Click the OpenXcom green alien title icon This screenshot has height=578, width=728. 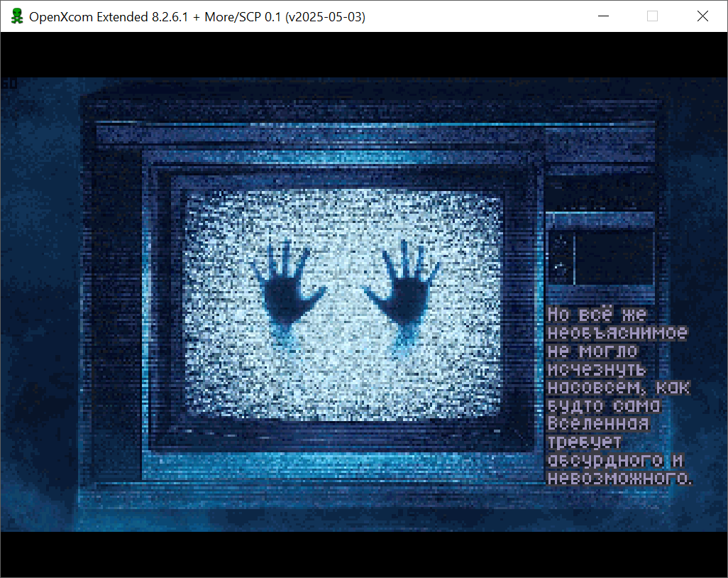(17, 16)
